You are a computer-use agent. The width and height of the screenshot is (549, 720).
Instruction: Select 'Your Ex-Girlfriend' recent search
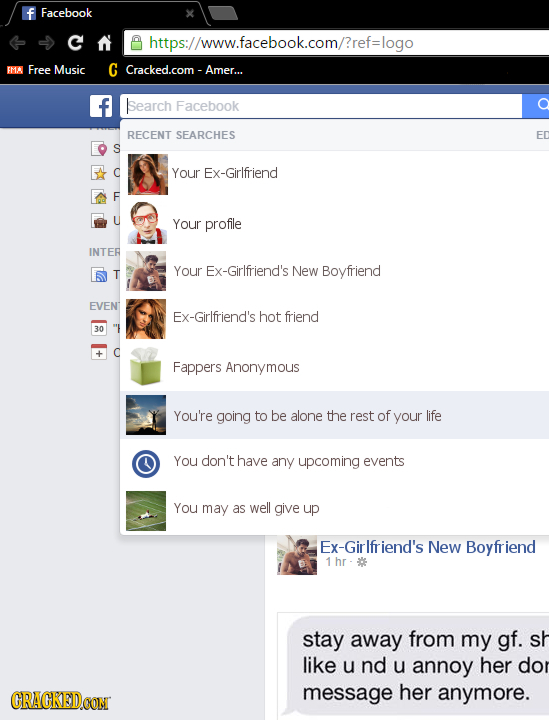(334, 174)
